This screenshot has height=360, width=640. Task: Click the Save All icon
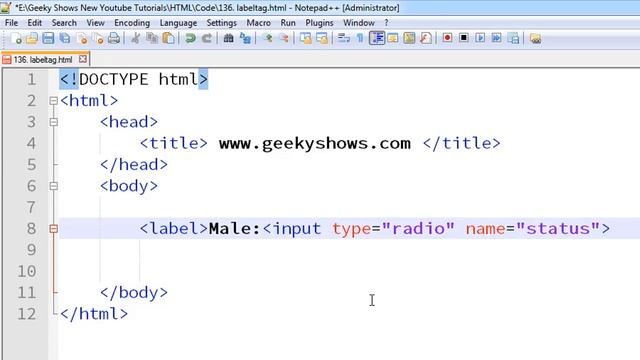pos(64,38)
